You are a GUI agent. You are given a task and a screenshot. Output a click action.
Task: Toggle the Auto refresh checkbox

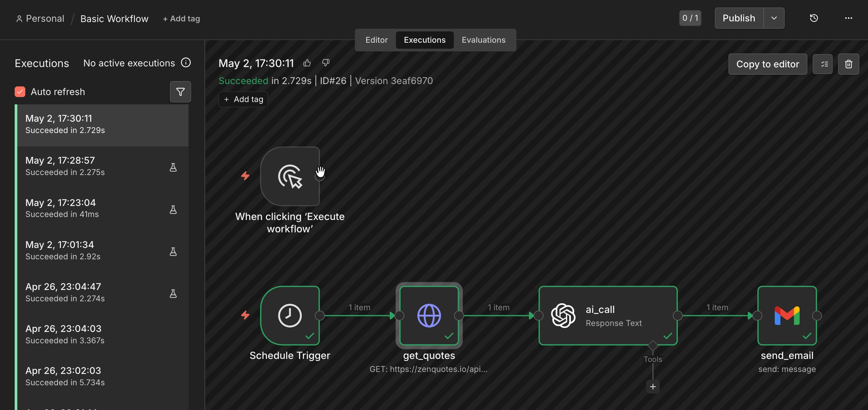click(20, 92)
